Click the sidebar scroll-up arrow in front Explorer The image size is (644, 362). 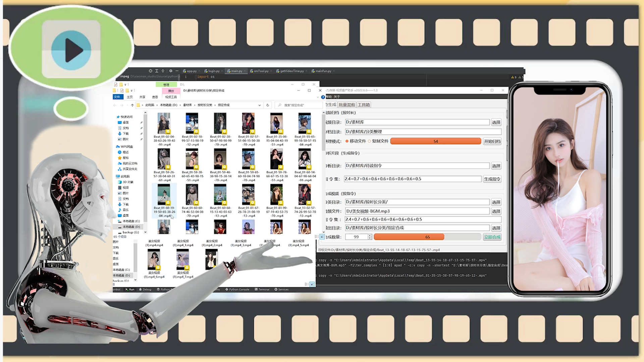145,113
